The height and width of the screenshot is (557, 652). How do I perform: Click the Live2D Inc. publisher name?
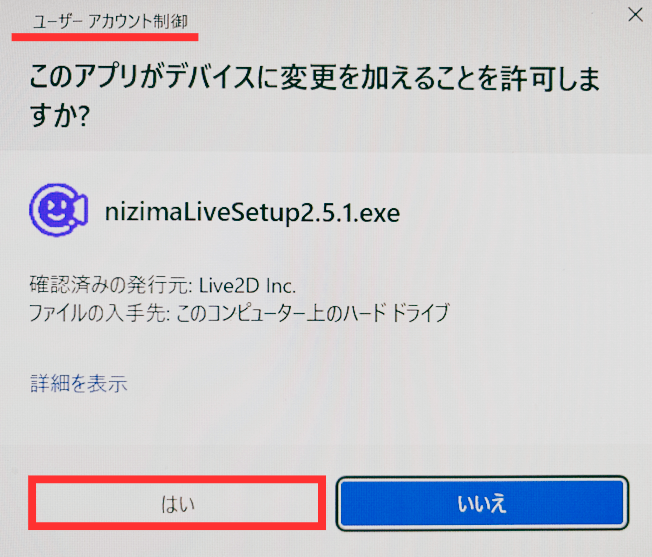click(247, 286)
